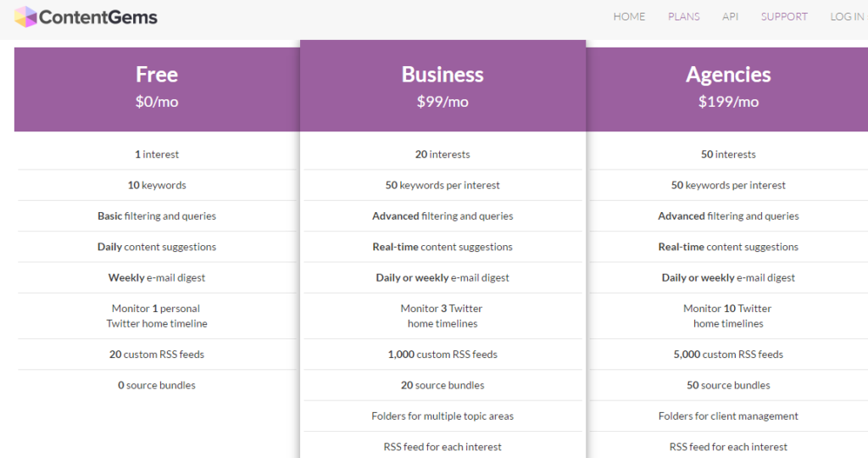Go to the PLANS page
868x458 pixels.
[684, 17]
